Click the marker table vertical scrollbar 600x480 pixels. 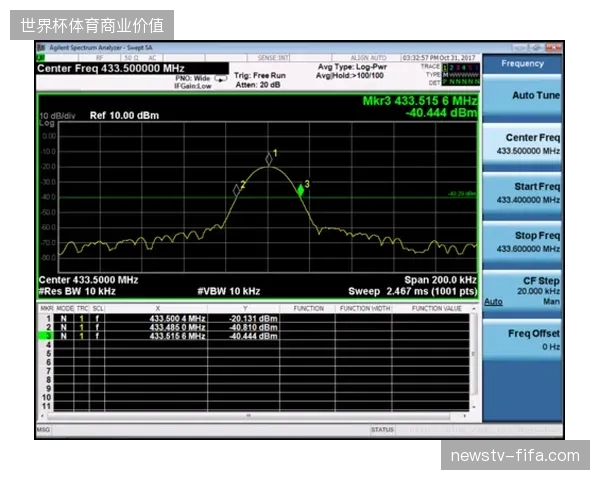[474, 357]
